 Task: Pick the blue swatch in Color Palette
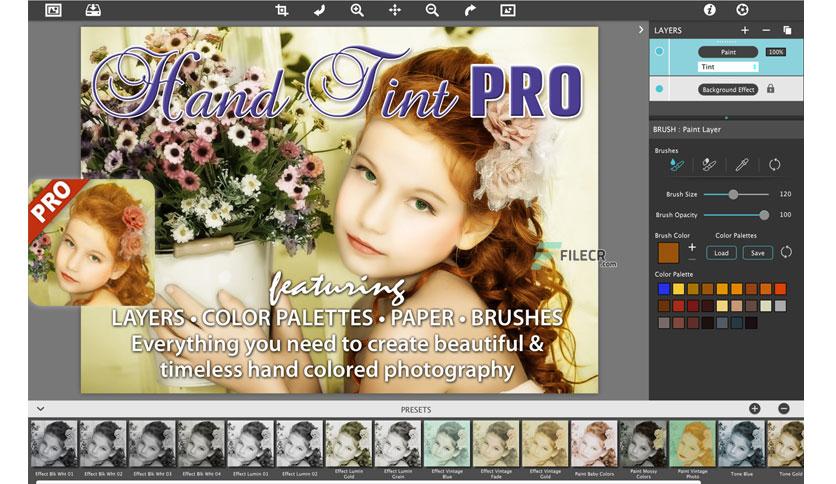664,289
